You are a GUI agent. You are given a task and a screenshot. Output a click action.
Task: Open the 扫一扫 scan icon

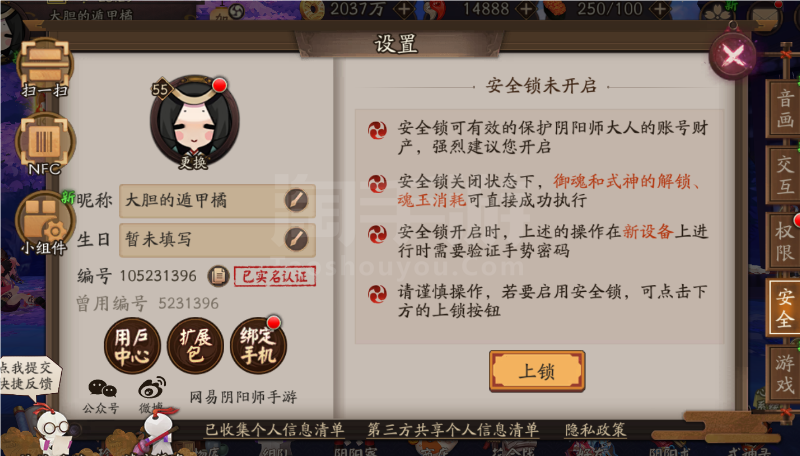pos(44,67)
